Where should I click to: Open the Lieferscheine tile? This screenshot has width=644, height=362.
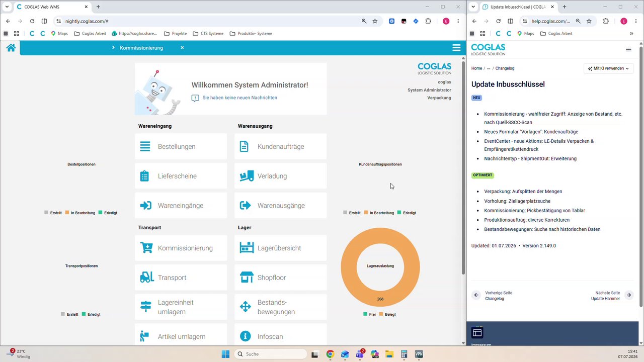181,176
